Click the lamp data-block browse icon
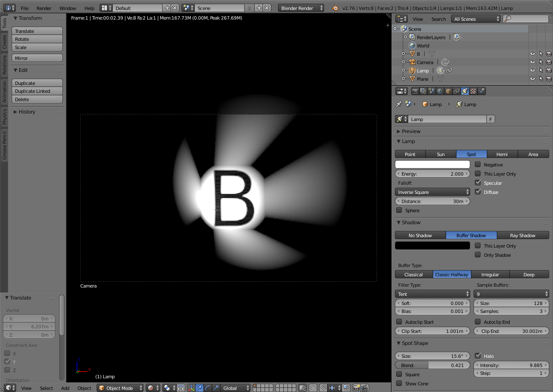The width and height of the screenshot is (553, 392). click(402, 119)
